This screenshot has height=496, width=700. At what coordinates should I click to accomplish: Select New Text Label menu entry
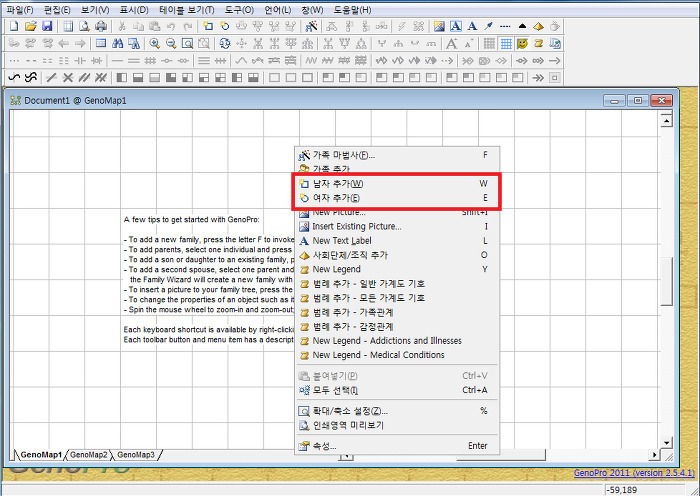click(397, 241)
